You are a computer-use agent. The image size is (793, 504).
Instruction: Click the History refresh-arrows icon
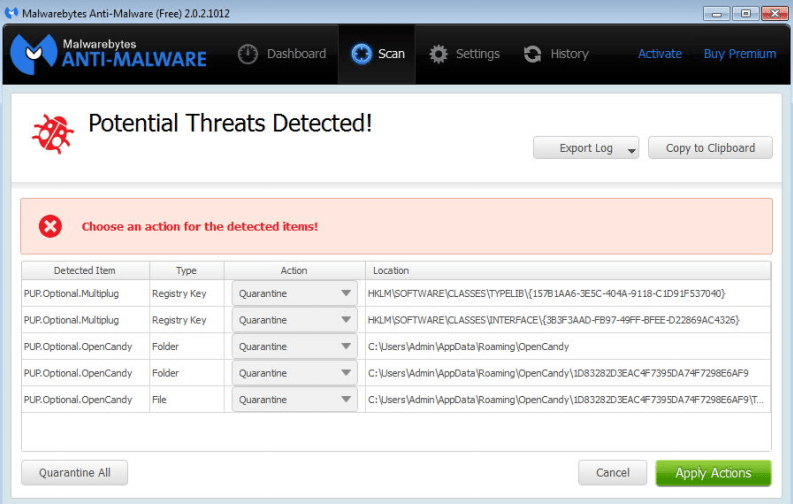(x=533, y=54)
